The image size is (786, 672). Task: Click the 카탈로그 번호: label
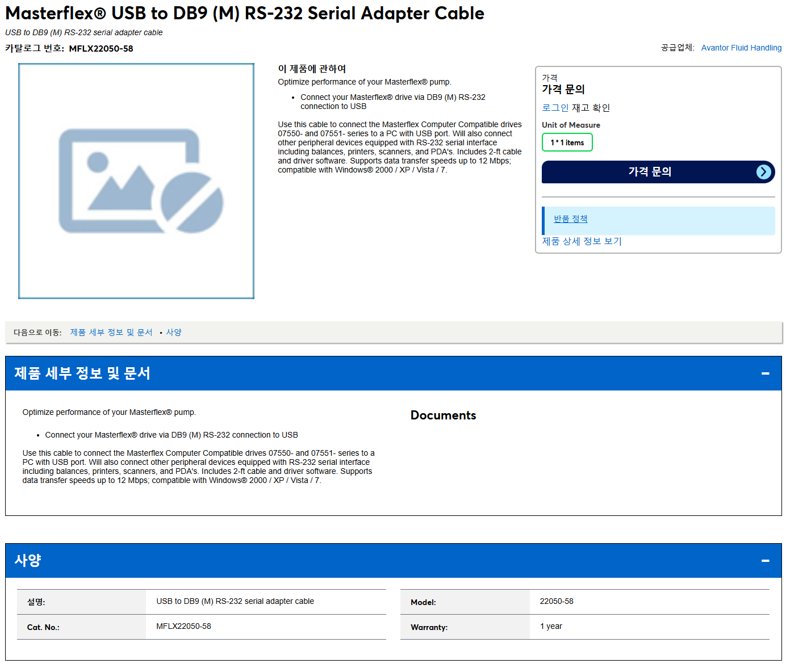(x=35, y=49)
